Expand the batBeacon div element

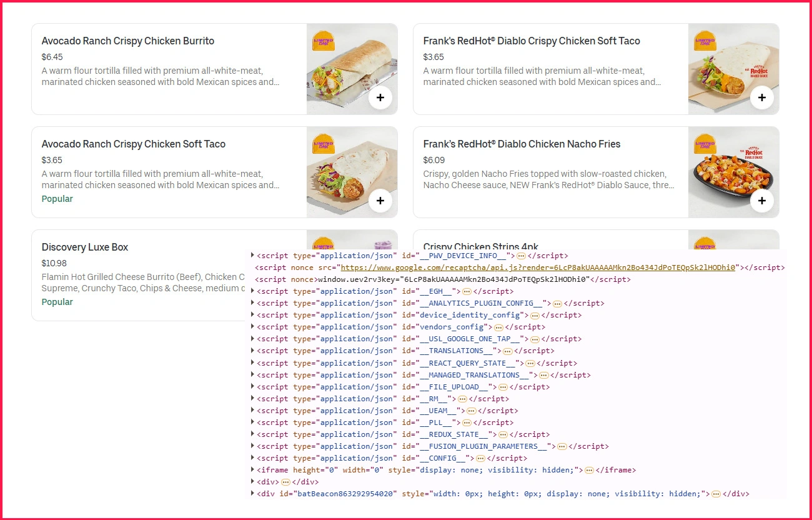tap(252, 494)
